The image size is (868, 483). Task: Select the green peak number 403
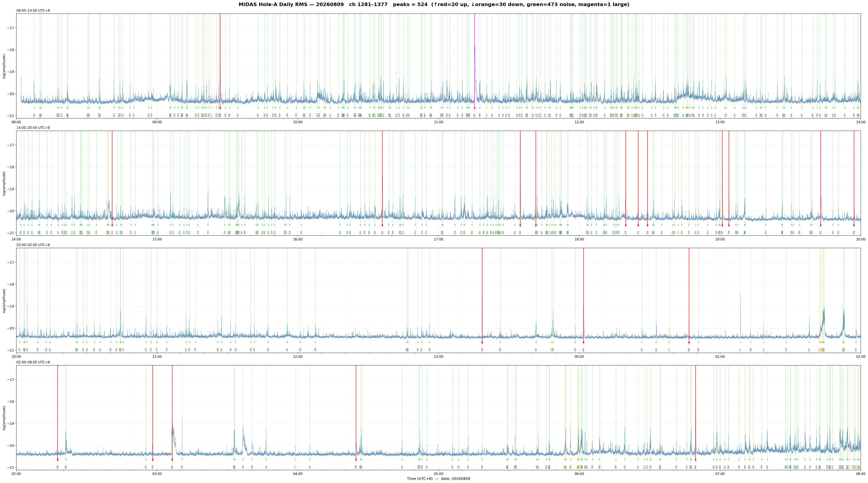click(x=656, y=350)
